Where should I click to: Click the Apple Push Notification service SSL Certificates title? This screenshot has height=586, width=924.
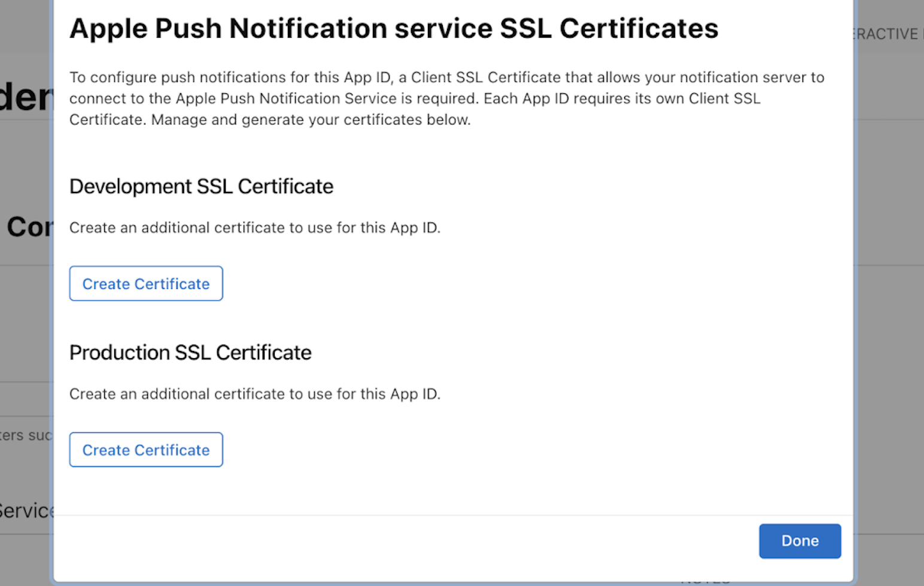394,28
